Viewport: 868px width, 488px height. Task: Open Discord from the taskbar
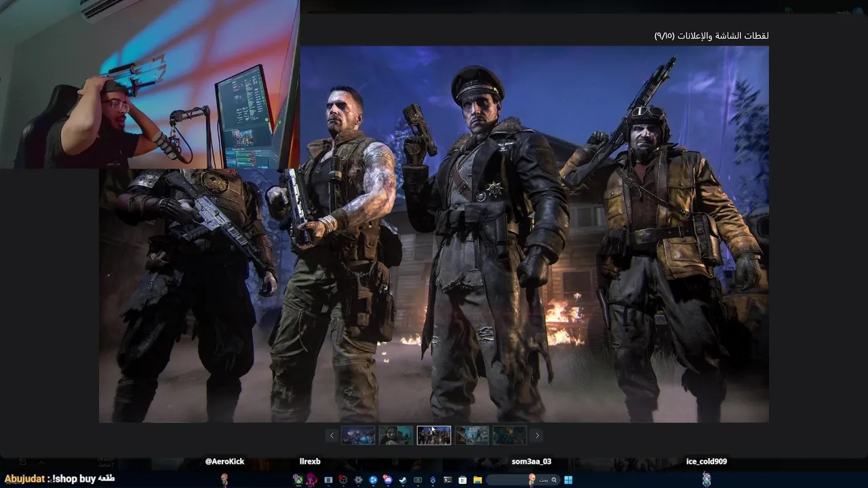point(389,480)
